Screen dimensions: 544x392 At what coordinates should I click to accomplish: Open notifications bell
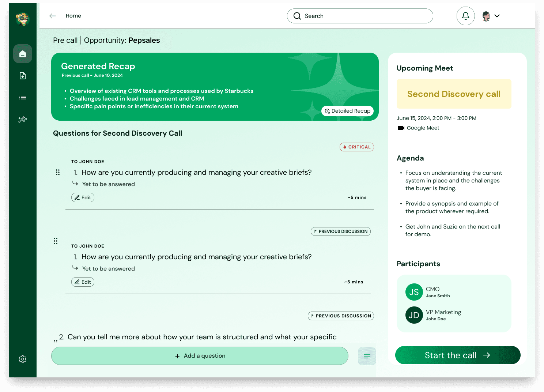[466, 16]
